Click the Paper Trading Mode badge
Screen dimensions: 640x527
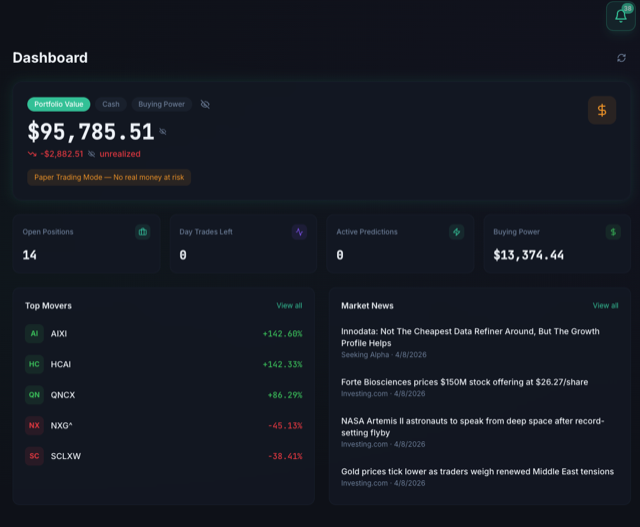click(109, 177)
